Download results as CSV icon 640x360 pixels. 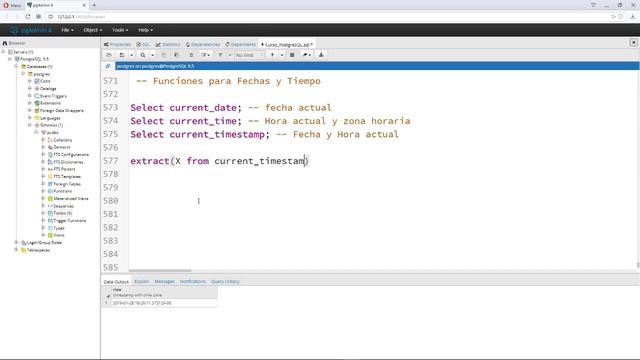click(x=321, y=55)
